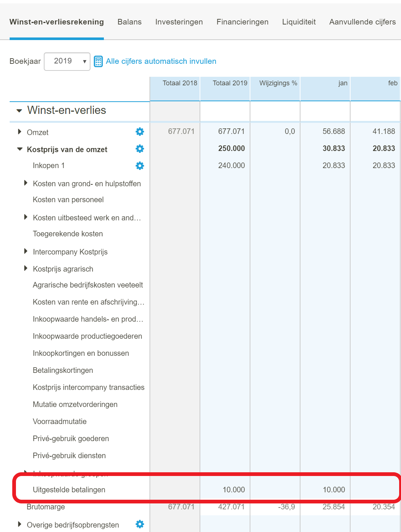Screen dimensions: 401x532
Task: Open gear settings for Overige bedrijfsopbrengsten
Action: click(x=140, y=524)
